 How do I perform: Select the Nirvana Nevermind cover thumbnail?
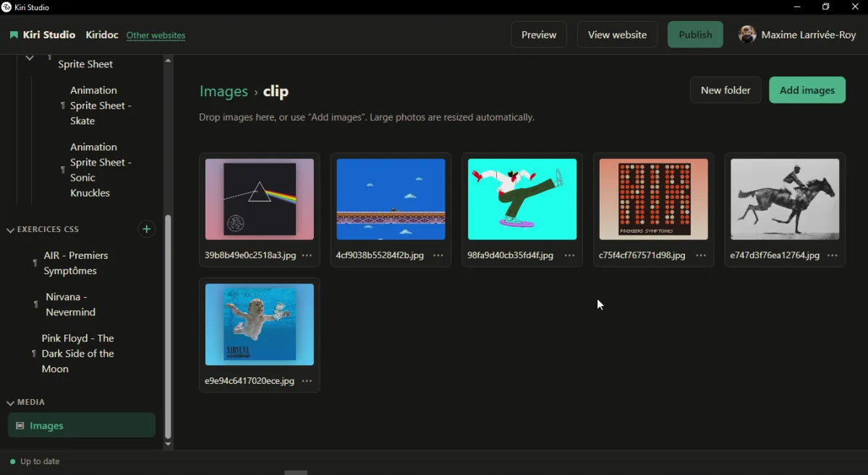[x=260, y=325]
